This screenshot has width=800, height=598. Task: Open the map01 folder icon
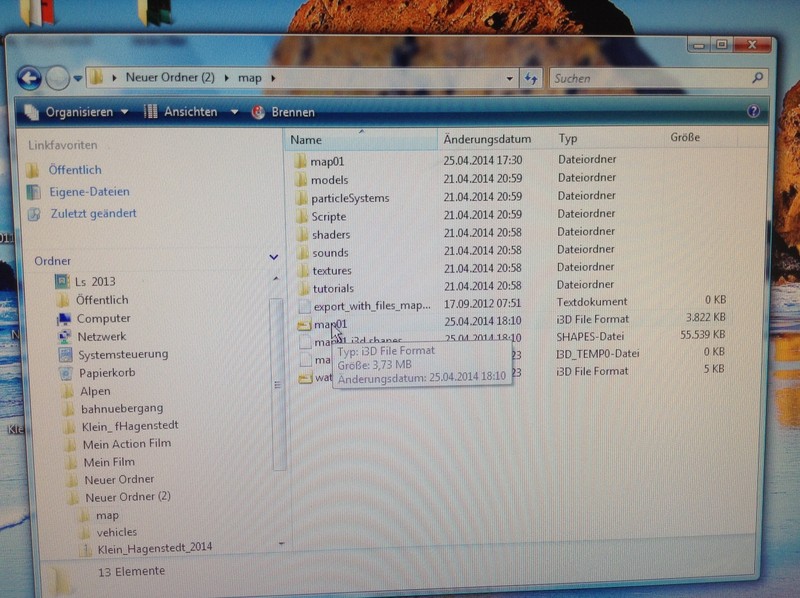point(303,161)
